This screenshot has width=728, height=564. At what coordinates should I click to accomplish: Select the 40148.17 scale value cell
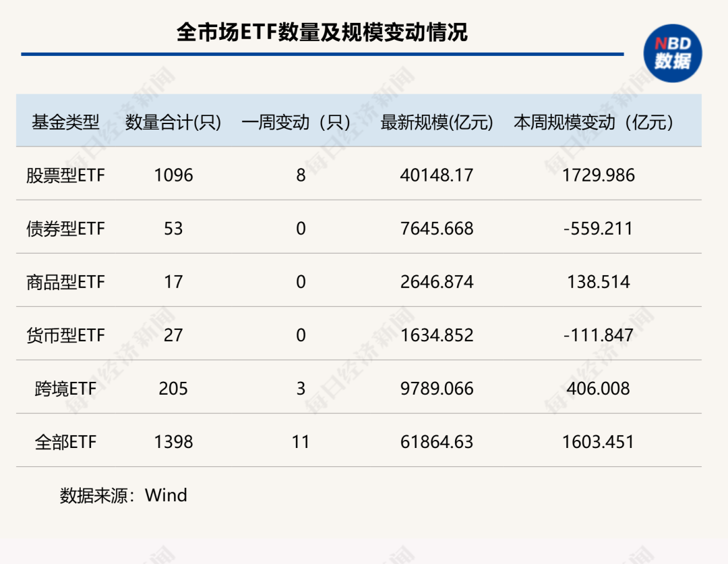tap(437, 175)
